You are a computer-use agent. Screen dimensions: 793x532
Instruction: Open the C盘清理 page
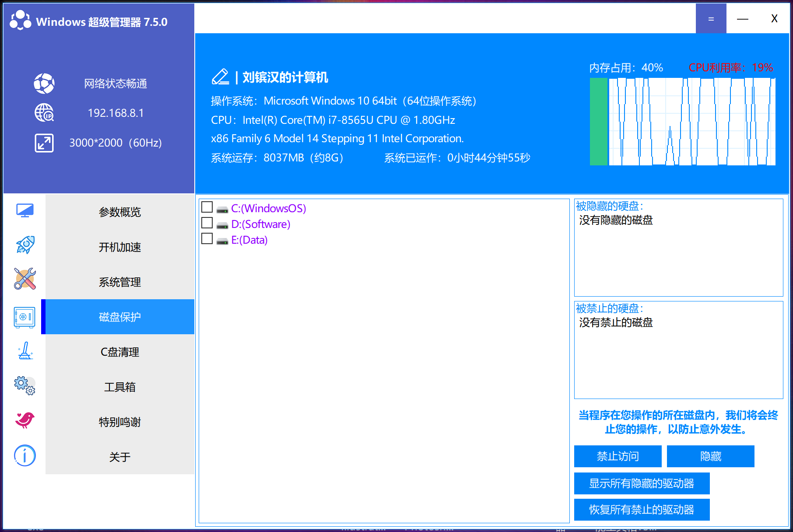120,352
